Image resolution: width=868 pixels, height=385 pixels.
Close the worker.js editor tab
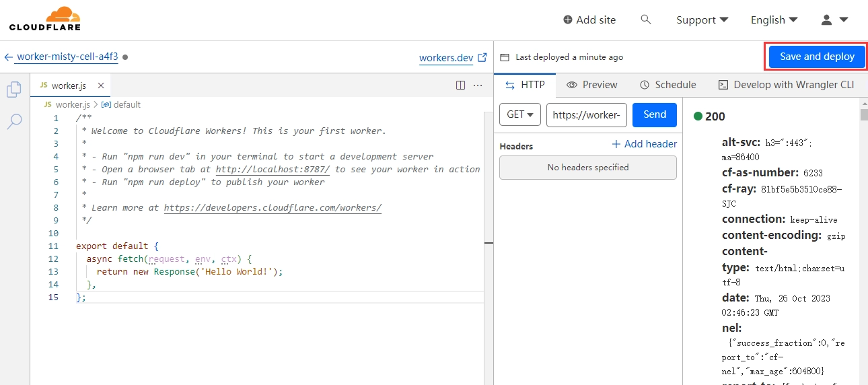101,85
